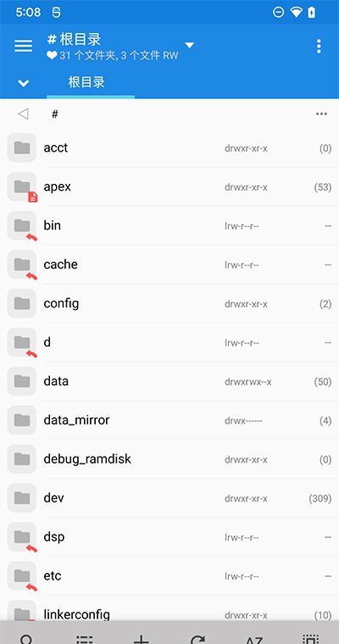Expand the 根目录 location dropdown arrow
The image size is (339, 644).
(189, 45)
